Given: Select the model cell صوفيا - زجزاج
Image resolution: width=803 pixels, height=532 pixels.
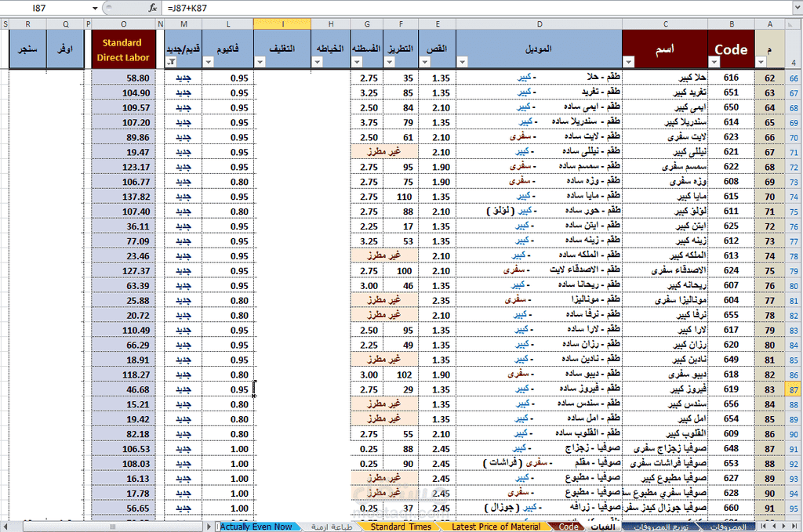Looking at the screenshot, I should coord(540,449).
